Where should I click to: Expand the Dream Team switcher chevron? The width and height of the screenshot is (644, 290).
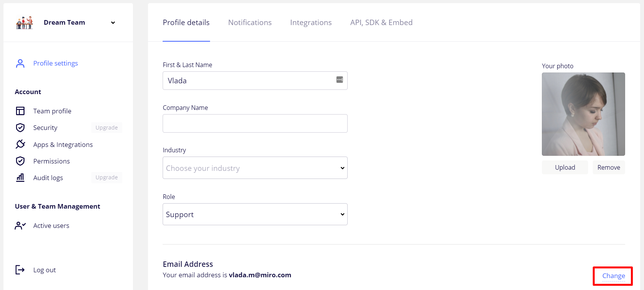pyautogui.click(x=113, y=23)
